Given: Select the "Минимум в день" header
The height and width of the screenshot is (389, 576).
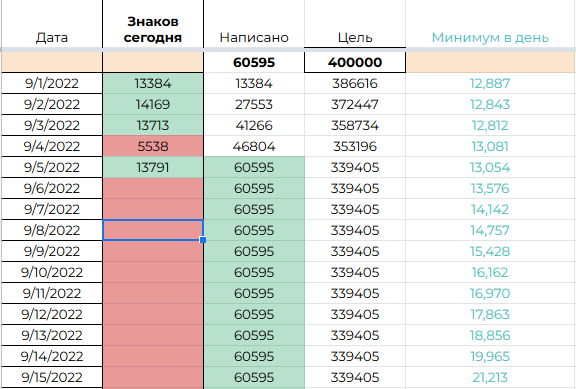Looking at the screenshot, I should 490,24.
